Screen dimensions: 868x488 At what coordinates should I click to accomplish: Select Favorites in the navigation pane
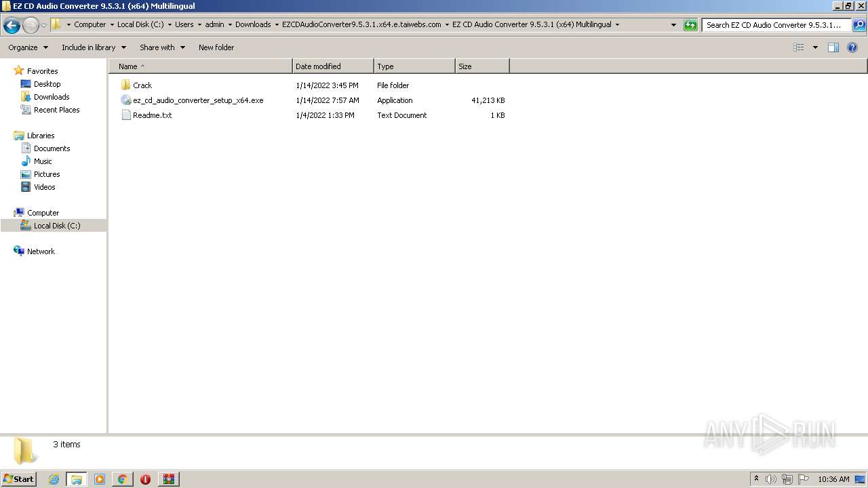(42, 71)
